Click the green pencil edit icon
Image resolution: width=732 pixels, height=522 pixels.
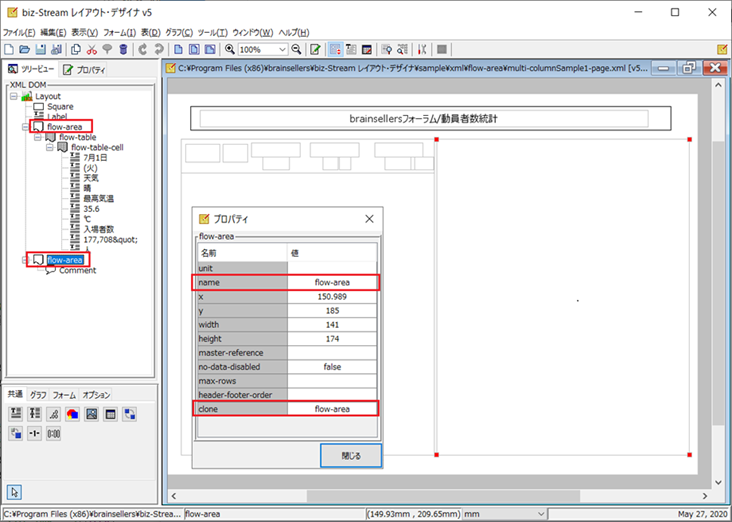click(x=316, y=49)
